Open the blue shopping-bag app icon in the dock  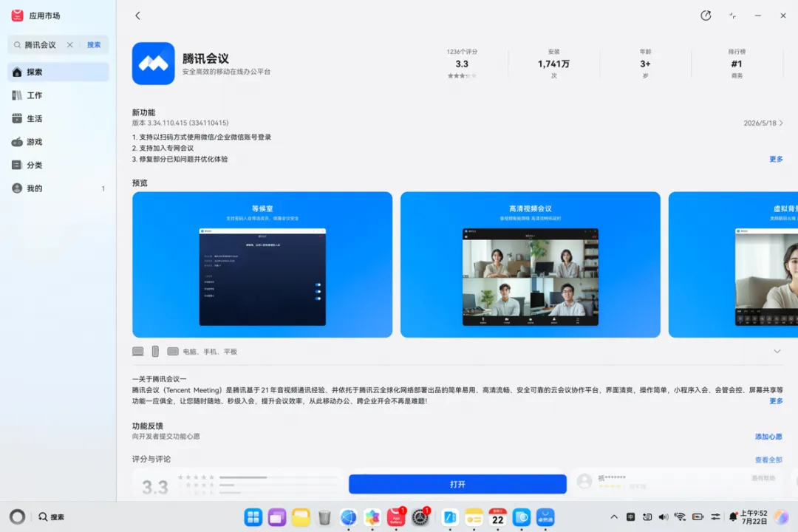point(545,517)
